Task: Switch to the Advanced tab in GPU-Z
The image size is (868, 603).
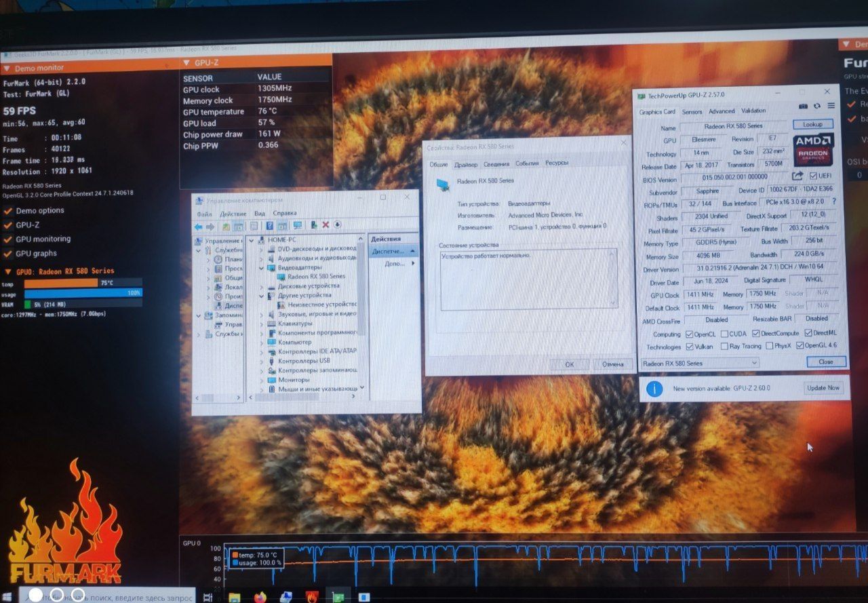Action: pyautogui.click(x=722, y=111)
